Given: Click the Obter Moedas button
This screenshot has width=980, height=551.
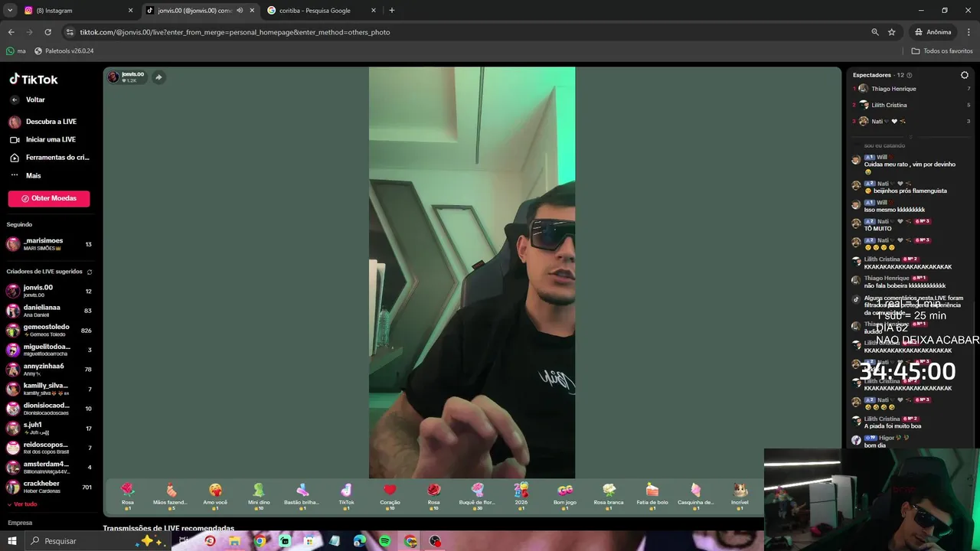Looking at the screenshot, I should tap(49, 198).
